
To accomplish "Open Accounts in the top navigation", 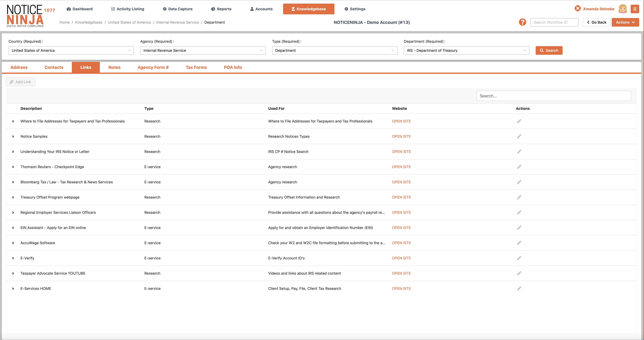I will 261,9.
